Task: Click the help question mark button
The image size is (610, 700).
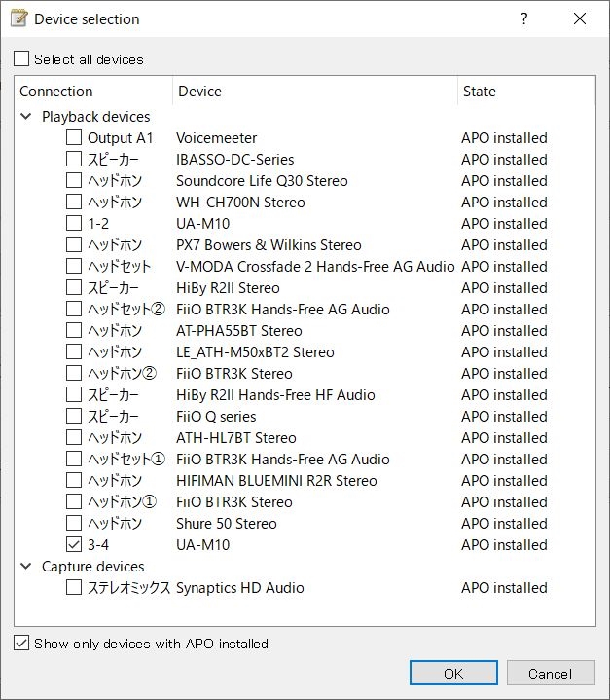Action: (524, 18)
